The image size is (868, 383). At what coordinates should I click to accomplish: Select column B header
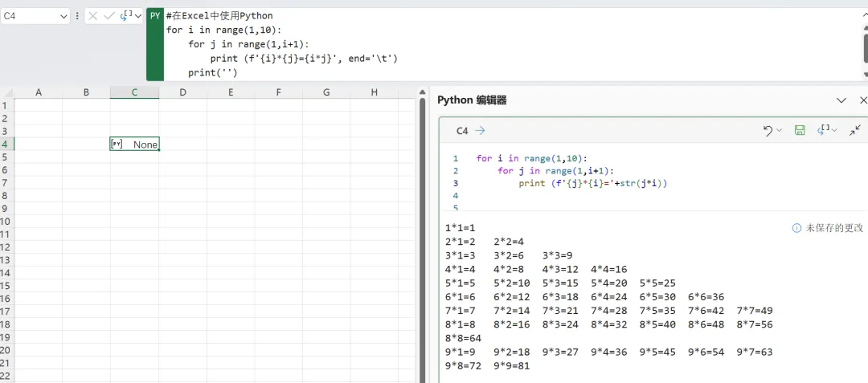pyautogui.click(x=86, y=92)
